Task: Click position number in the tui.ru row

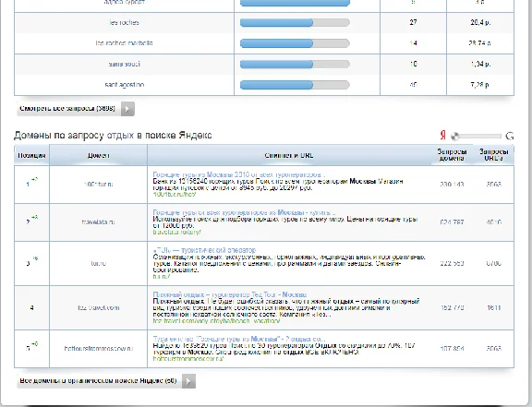Action: pos(28,264)
